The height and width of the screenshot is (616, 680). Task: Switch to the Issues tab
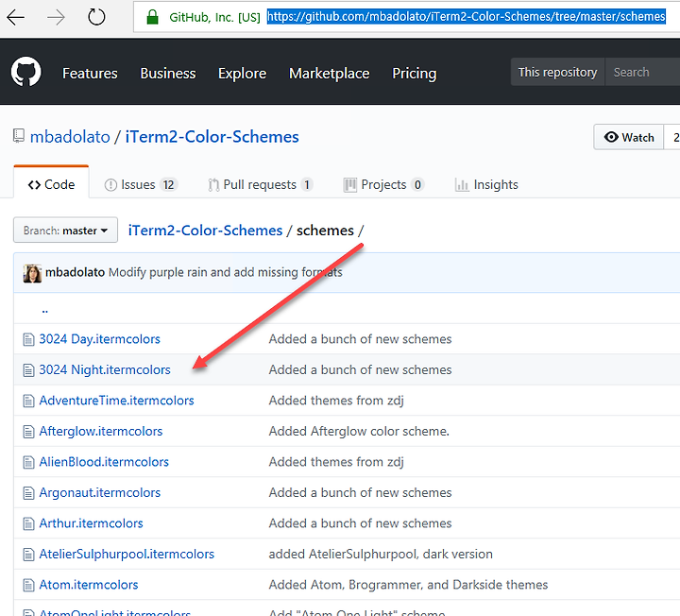point(141,185)
